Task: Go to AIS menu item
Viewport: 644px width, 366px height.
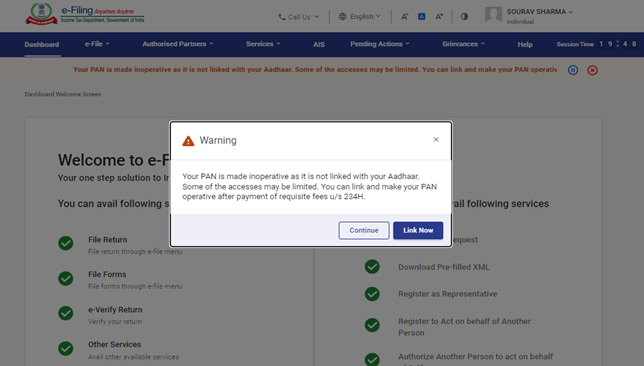Action: coord(319,44)
